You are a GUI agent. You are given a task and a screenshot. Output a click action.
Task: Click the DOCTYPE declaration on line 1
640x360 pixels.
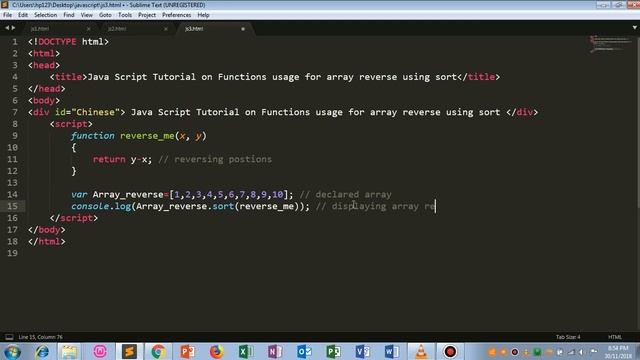68,42
